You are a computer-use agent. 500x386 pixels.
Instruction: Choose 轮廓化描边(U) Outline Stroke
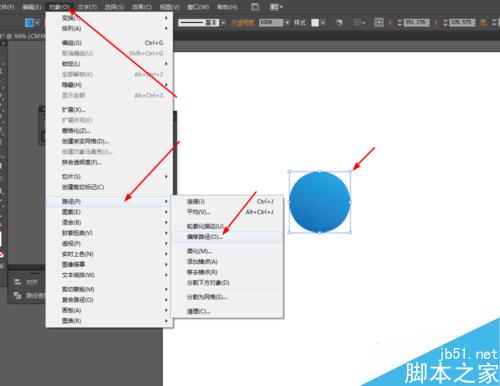click(227, 226)
